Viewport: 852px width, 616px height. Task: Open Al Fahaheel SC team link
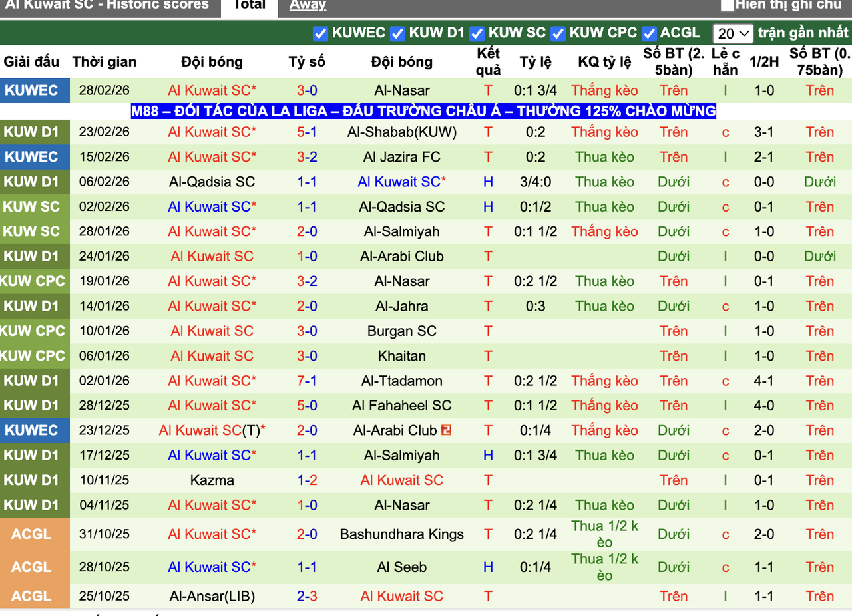point(402,406)
